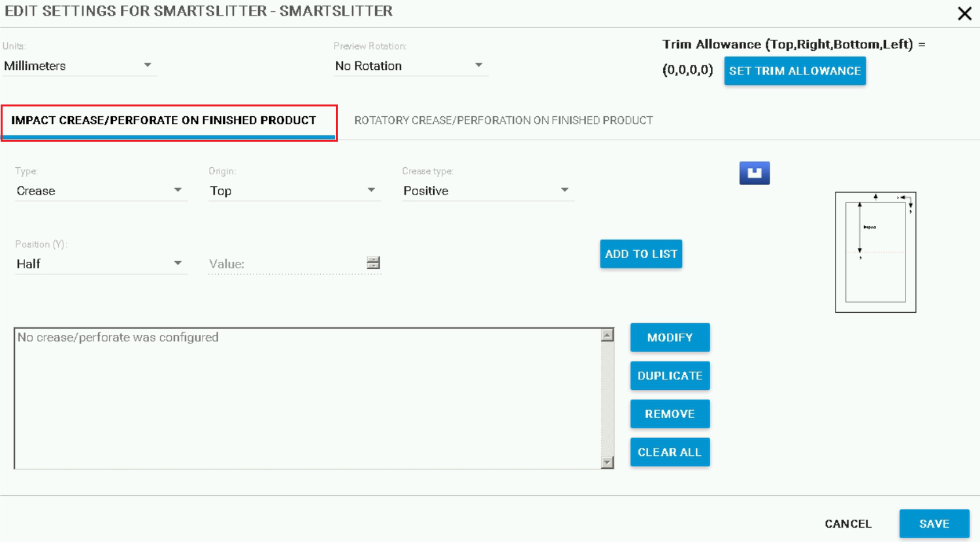
Task: Open the crease Type dropdown
Action: [99, 191]
